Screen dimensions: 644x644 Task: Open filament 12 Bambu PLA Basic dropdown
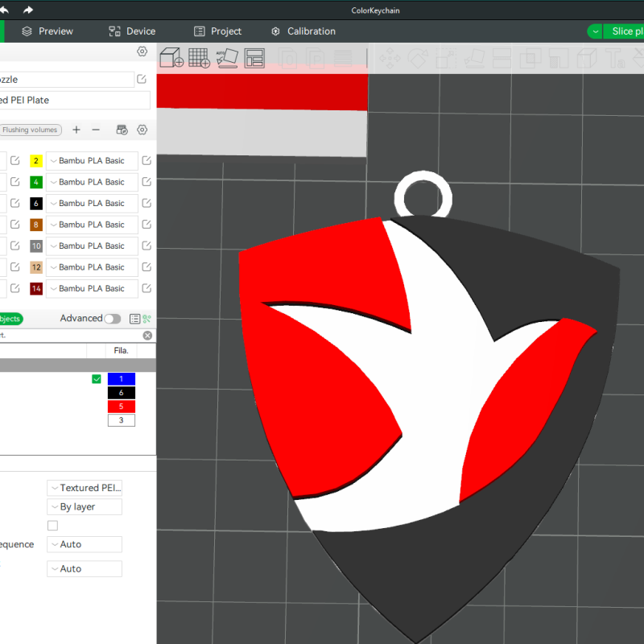[92, 267]
